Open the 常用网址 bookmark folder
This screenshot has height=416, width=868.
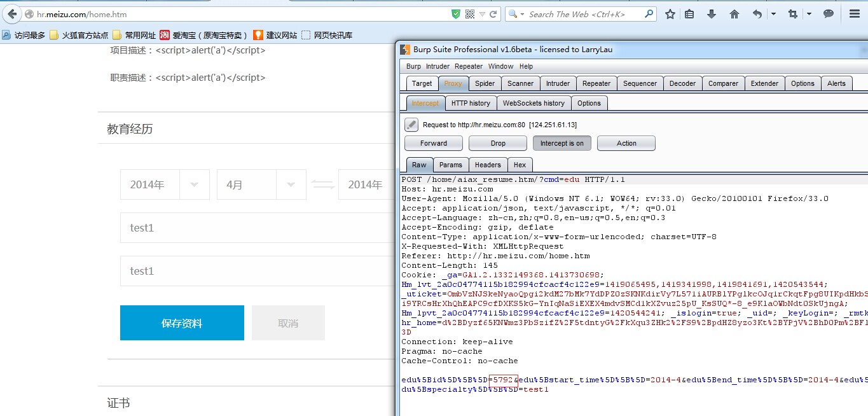134,35
